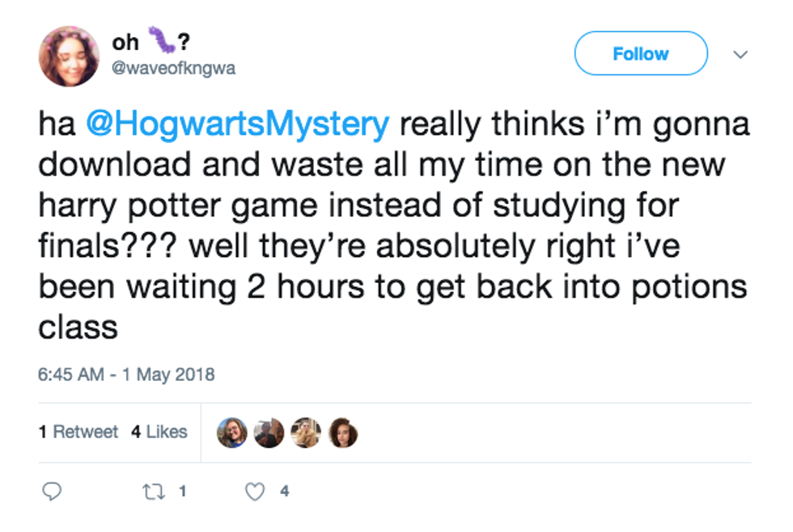Open the tweet author's profile picture
The width and height of the screenshot is (793, 532).
point(69,56)
